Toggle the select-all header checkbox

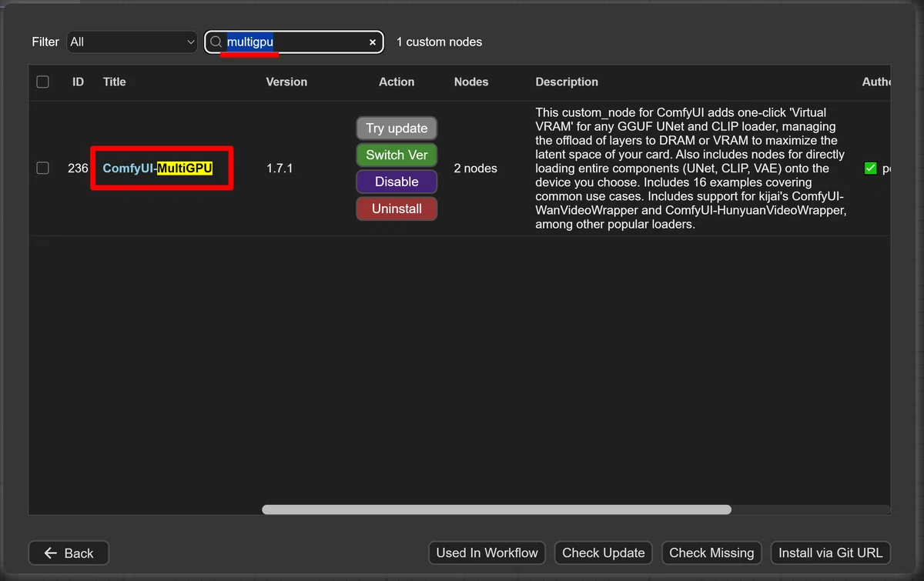click(43, 82)
